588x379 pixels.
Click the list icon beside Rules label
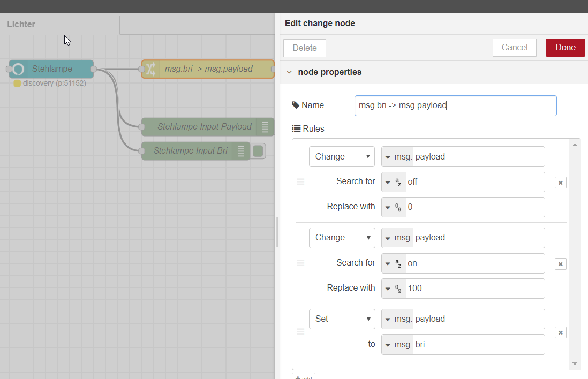(296, 128)
